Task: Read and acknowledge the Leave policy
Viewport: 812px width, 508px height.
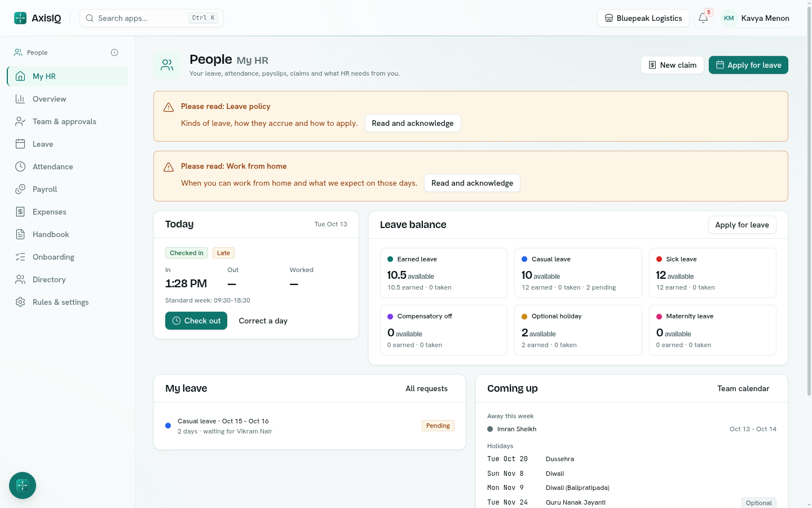Action: pos(413,123)
